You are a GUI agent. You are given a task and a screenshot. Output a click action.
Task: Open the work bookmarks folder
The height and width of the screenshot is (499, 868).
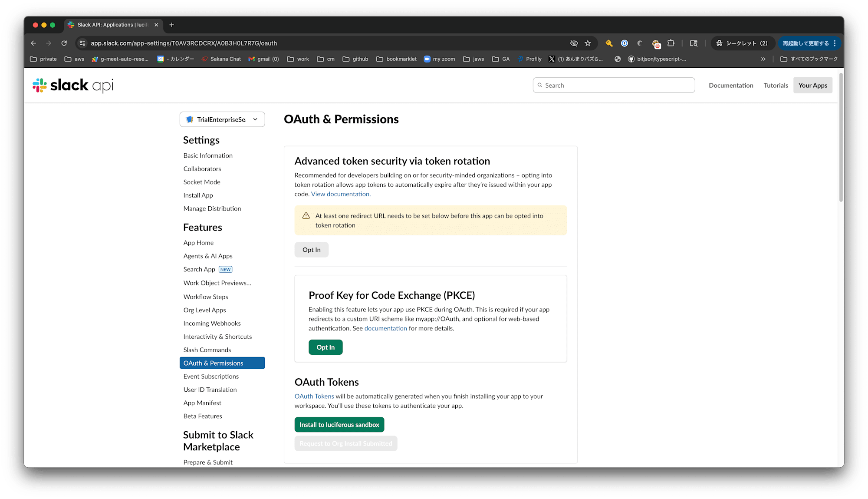tap(298, 59)
